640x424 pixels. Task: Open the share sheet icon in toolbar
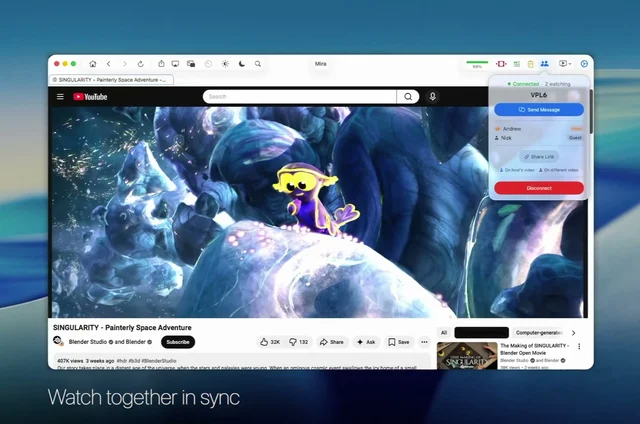[x=161, y=64]
